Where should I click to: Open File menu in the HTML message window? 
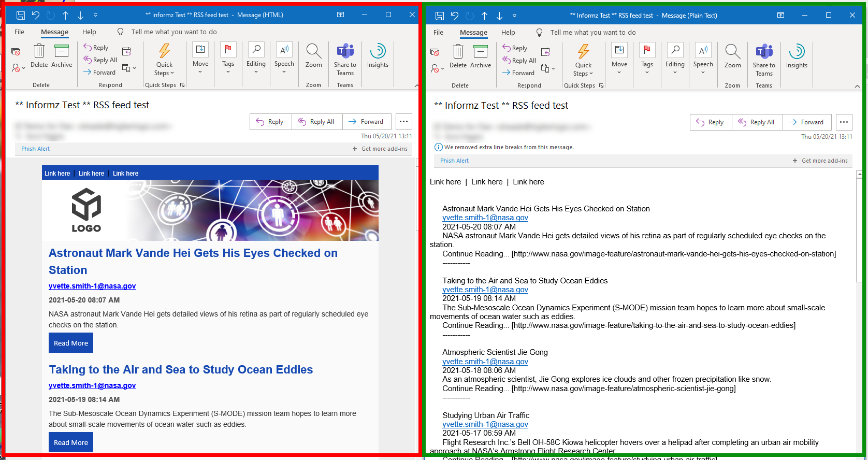tap(19, 32)
